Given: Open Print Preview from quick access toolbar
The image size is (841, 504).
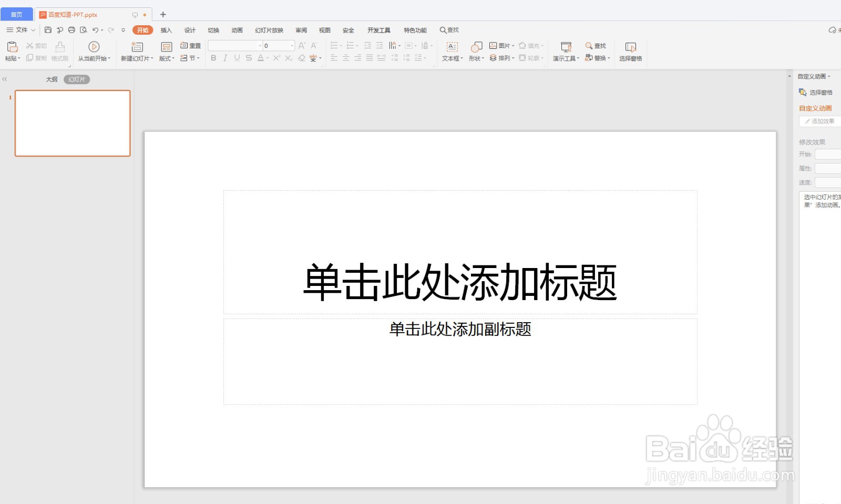Looking at the screenshot, I should click(83, 30).
